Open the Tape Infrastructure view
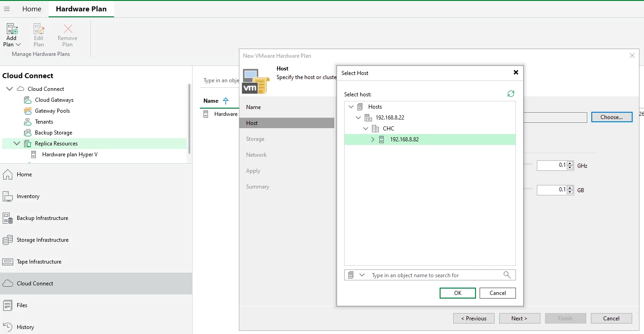Image resolution: width=644 pixels, height=334 pixels. coord(39,262)
